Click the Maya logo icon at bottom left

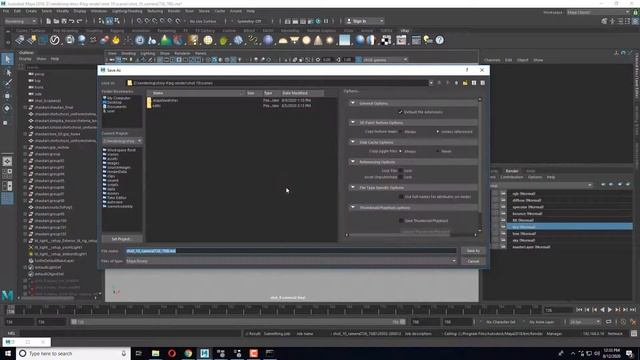(7, 295)
